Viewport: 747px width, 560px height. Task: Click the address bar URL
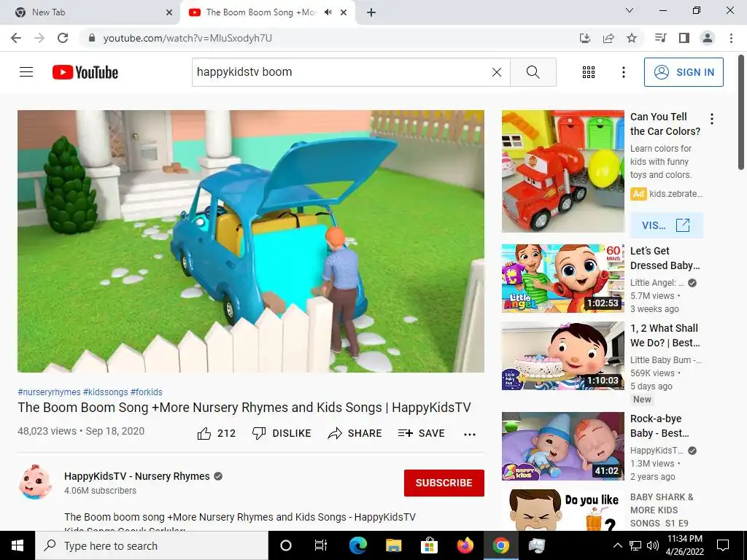[x=187, y=38]
